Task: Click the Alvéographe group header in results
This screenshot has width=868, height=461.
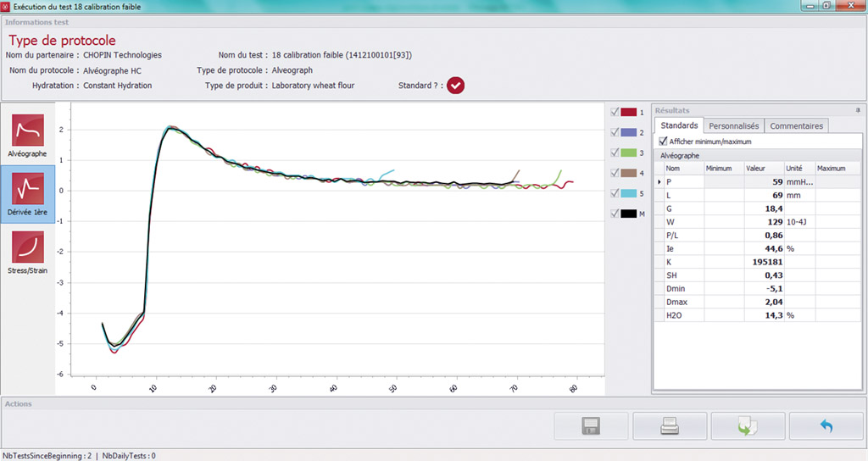Action: click(x=758, y=156)
